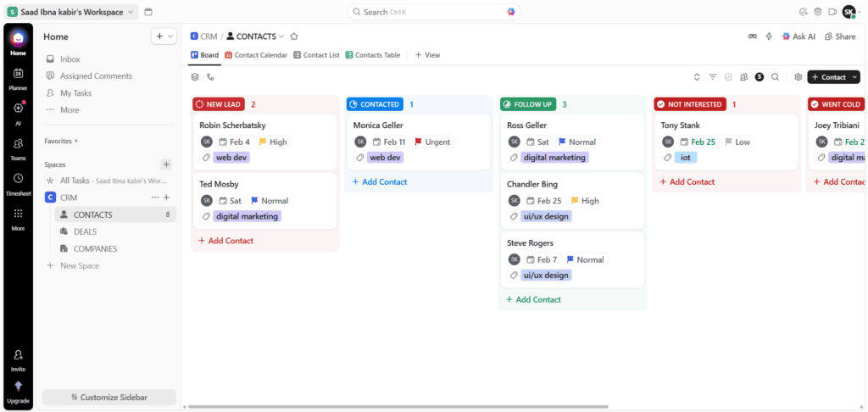Viewport: 868px width, 412px height.
Task: Click the Search input field
Action: [x=434, y=12]
